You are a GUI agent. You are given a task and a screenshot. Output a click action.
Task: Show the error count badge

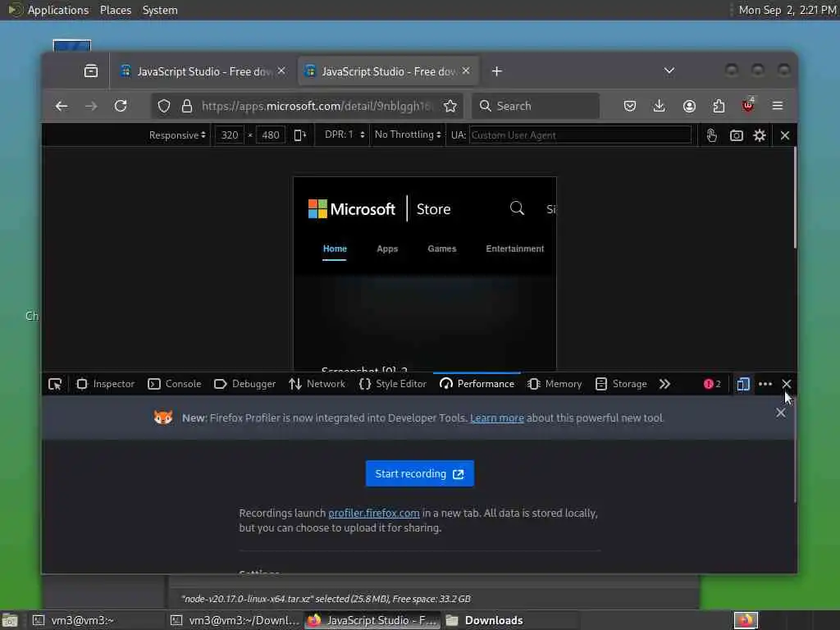(712, 384)
